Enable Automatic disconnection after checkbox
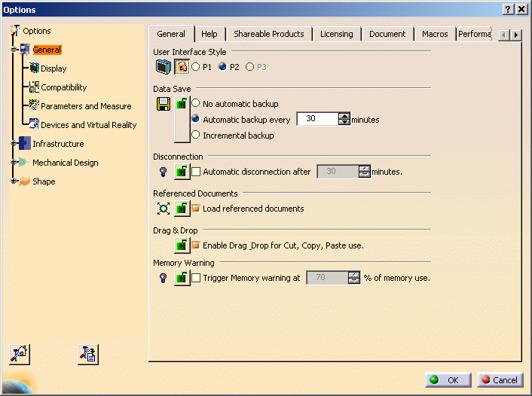 [196, 172]
